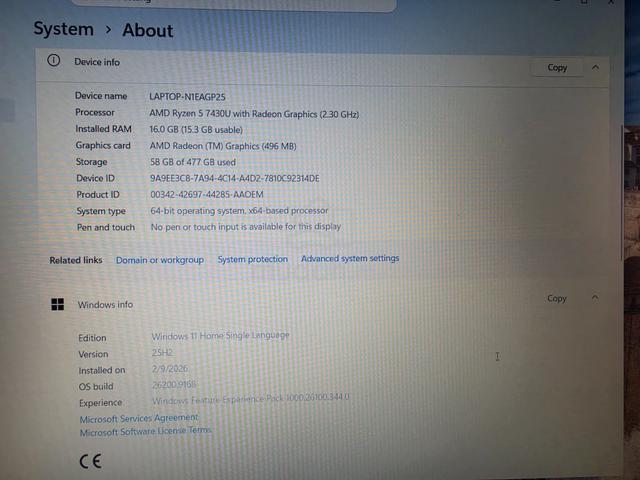The image size is (640, 480).
Task: Open Advanced system settings link
Action: [350, 258]
